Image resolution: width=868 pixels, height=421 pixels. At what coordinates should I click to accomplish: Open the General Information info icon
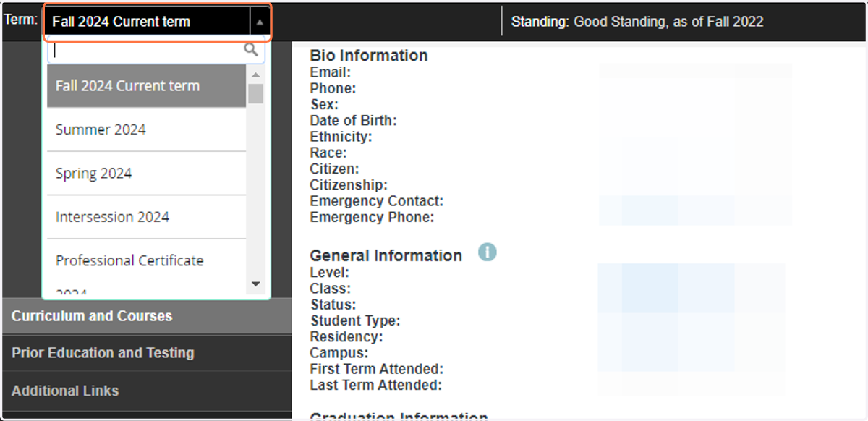488,252
